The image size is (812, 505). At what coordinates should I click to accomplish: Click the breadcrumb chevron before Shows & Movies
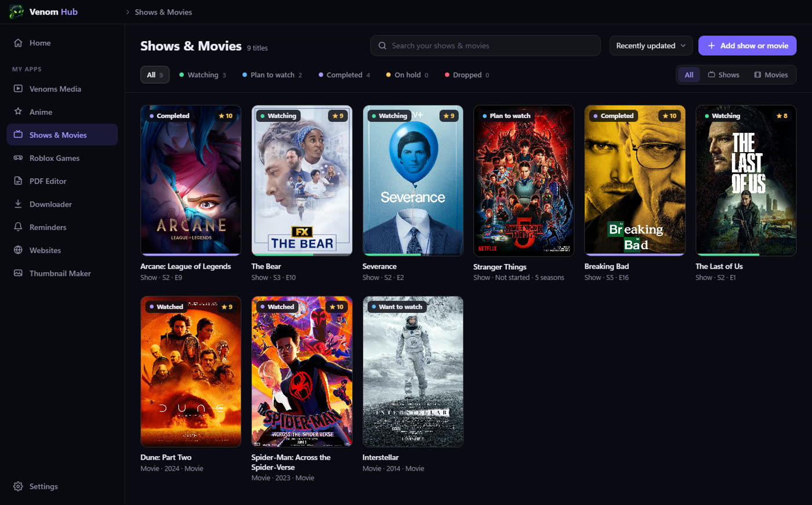click(x=128, y=12)
